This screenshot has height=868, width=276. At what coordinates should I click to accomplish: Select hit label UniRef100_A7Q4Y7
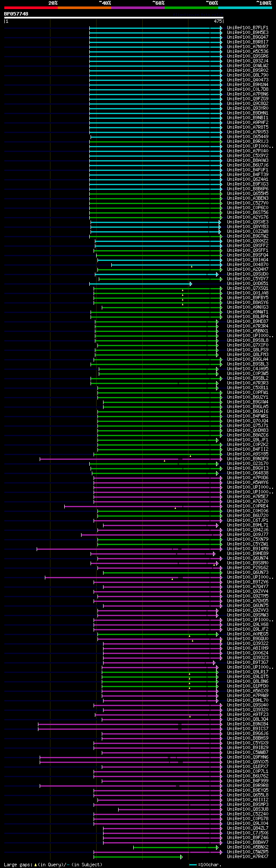tap(248, 586)
